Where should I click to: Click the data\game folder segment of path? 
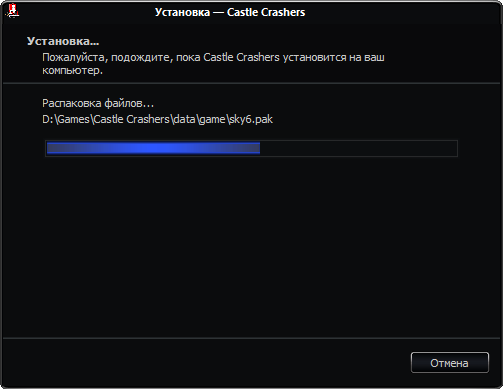199,119
